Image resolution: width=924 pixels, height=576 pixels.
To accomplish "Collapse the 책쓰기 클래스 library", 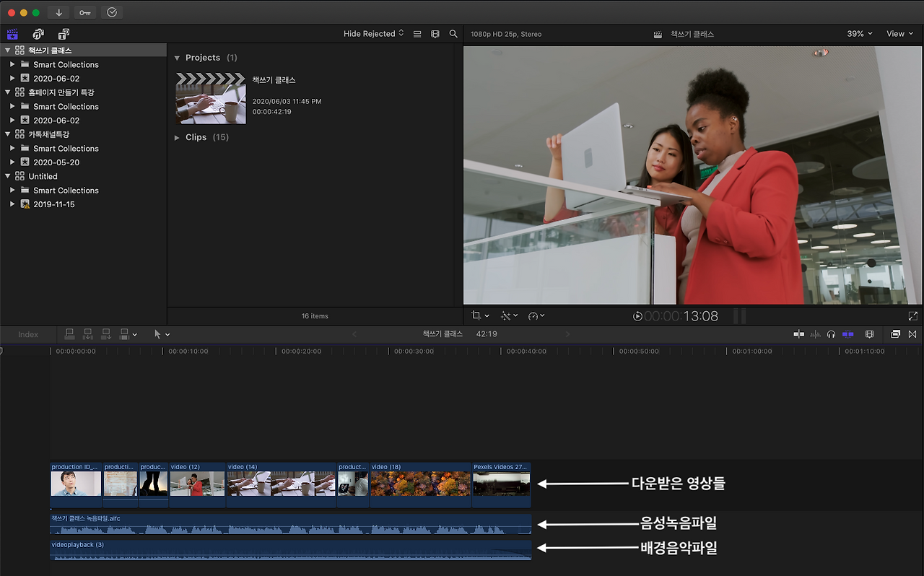I will click(8, 51).
